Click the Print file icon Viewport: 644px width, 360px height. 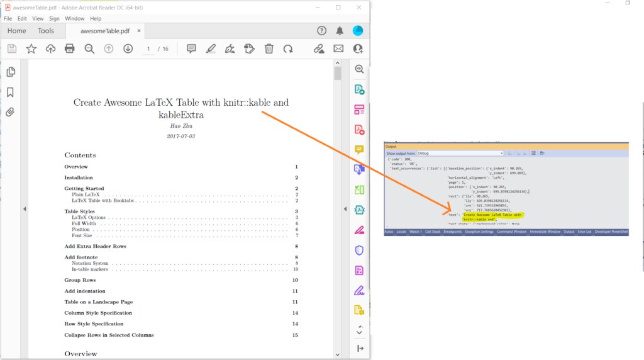tap(70, 48)
